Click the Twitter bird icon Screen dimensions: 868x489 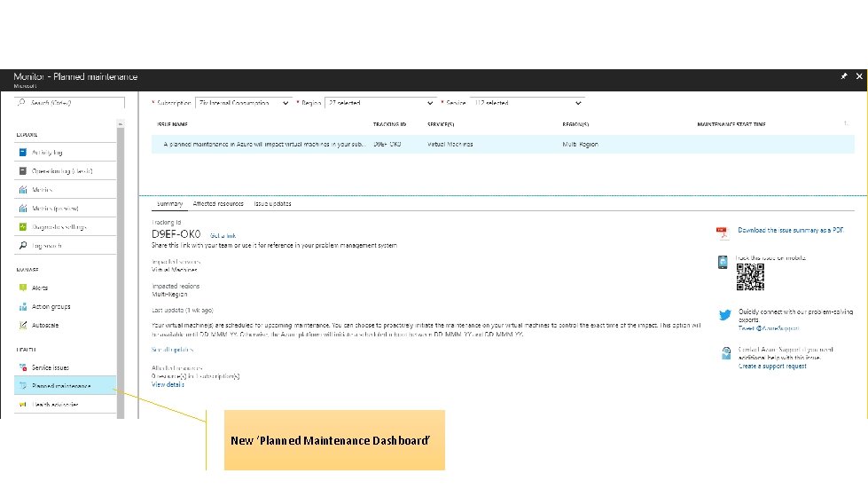point(724,315)
